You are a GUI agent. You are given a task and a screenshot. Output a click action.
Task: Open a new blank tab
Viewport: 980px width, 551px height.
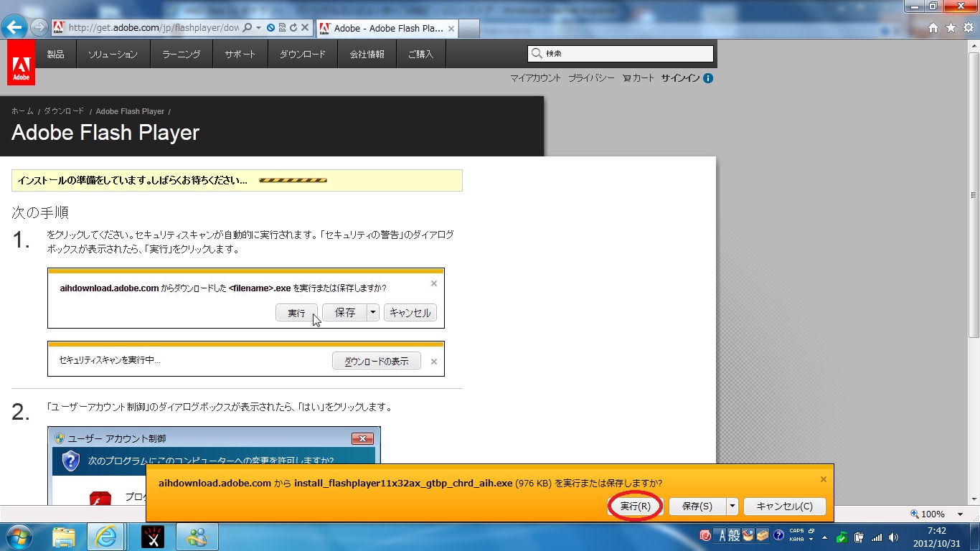point(469,29)
